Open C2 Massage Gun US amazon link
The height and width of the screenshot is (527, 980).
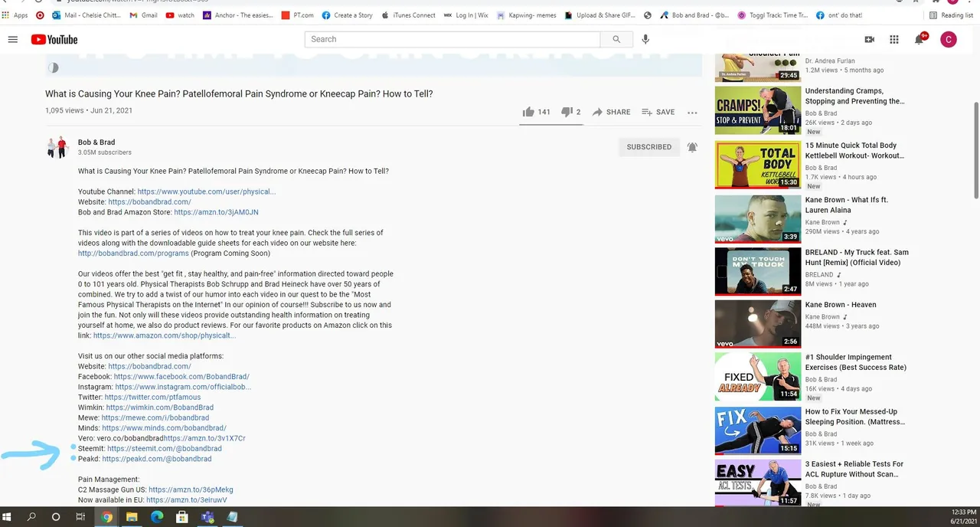point(191,489)
